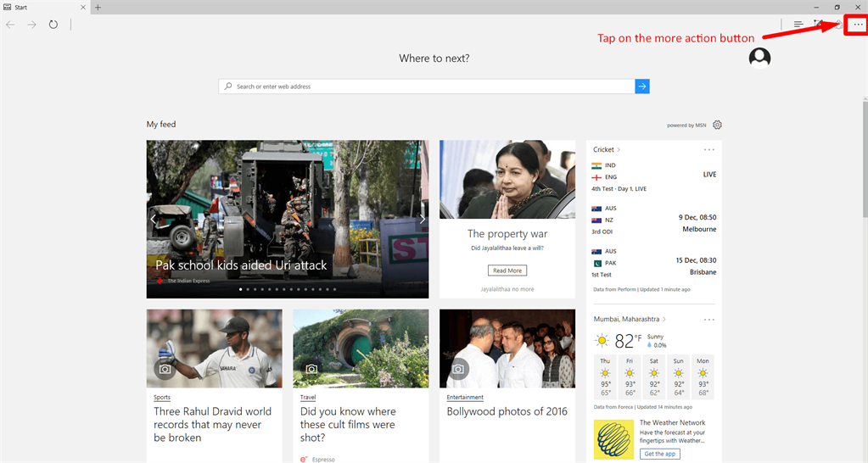Select Saturday forecast tile
This screenshot has height=463, width=868.
[654, 377]
